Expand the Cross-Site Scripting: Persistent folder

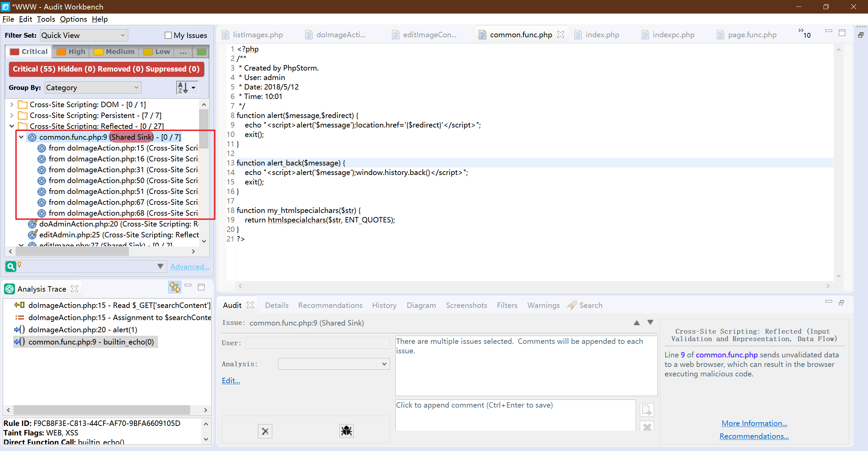[x=12, y=115]
